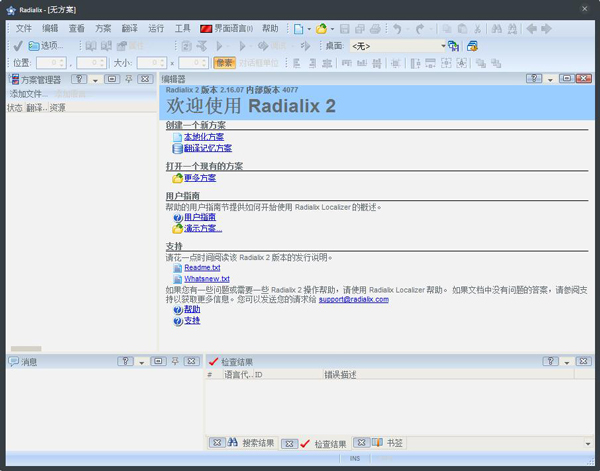Close the 书签 tab
600x471 pixels.
point(361,443)
